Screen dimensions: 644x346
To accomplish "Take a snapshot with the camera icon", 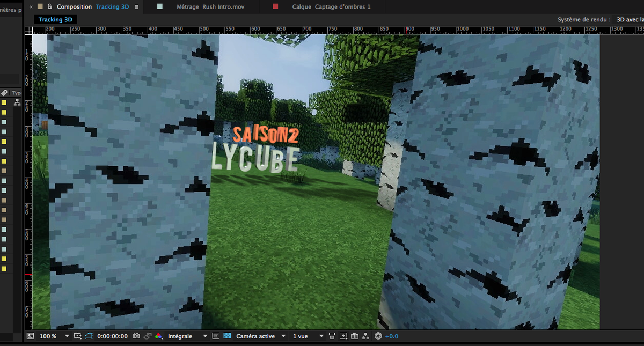I will (x=136, y=336).
